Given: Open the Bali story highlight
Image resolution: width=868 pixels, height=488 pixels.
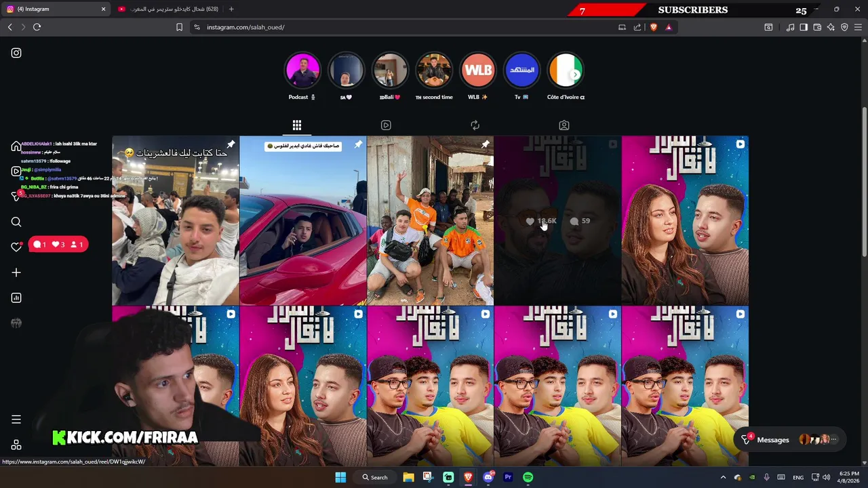Looking at the screenshot, I should point(390,70).
